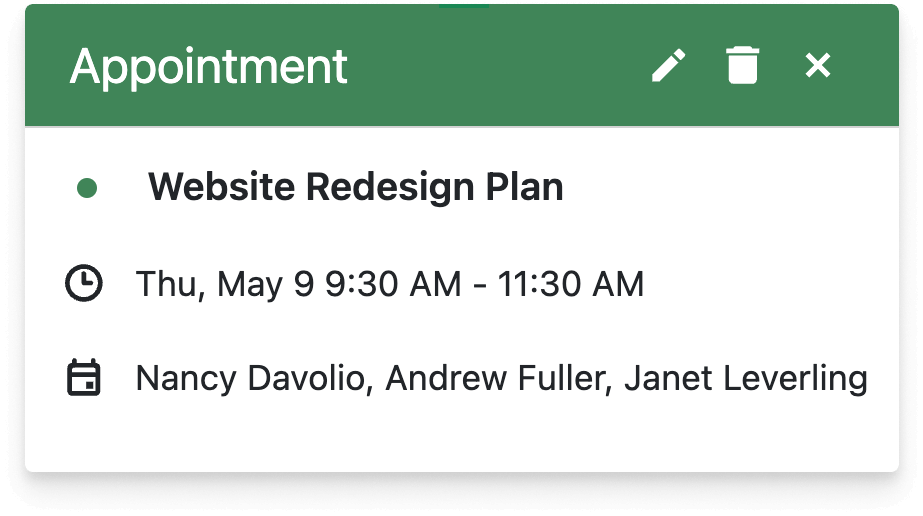This screenshot has width=923, height=516.
Task: Edit the appointment with the pencil icon
Action: tap(669, 66)
